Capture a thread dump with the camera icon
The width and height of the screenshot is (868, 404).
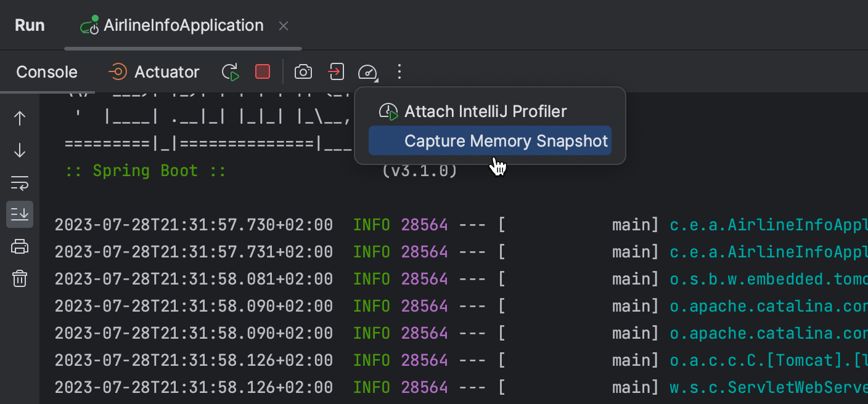303,71
